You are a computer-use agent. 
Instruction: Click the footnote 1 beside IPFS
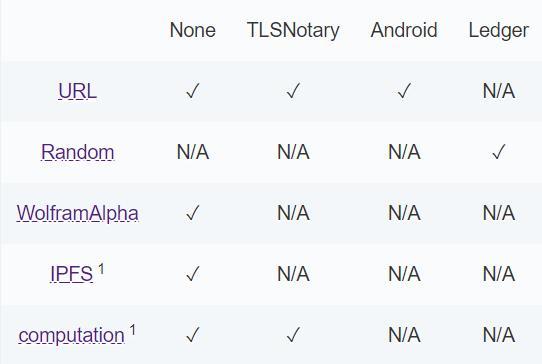pos(101,269)
